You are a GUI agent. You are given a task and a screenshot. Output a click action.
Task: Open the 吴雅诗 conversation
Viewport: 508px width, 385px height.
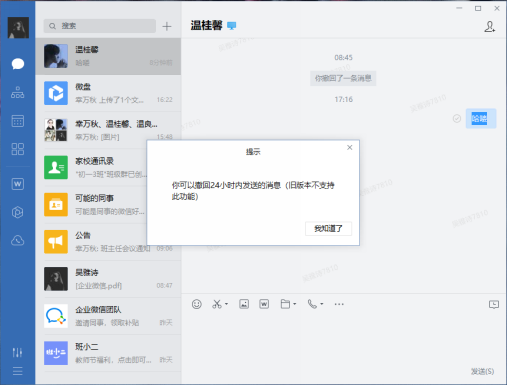(x=108, y=279)
